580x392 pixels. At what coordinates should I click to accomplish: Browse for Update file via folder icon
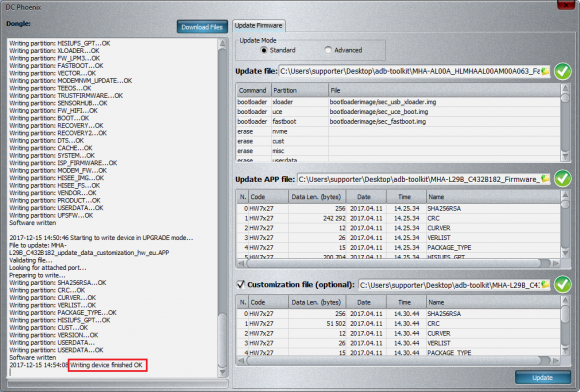545,71
